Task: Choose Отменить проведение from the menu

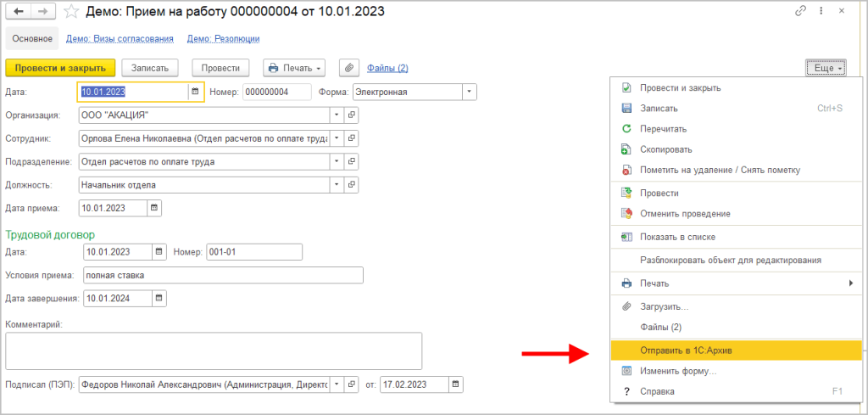Action: (x=685, y=214)
